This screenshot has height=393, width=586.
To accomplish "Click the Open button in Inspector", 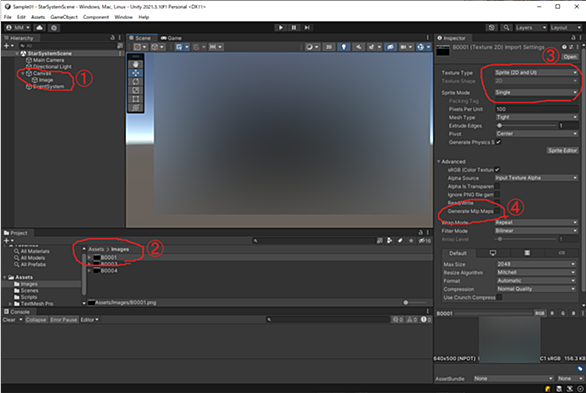I will 570,57.
